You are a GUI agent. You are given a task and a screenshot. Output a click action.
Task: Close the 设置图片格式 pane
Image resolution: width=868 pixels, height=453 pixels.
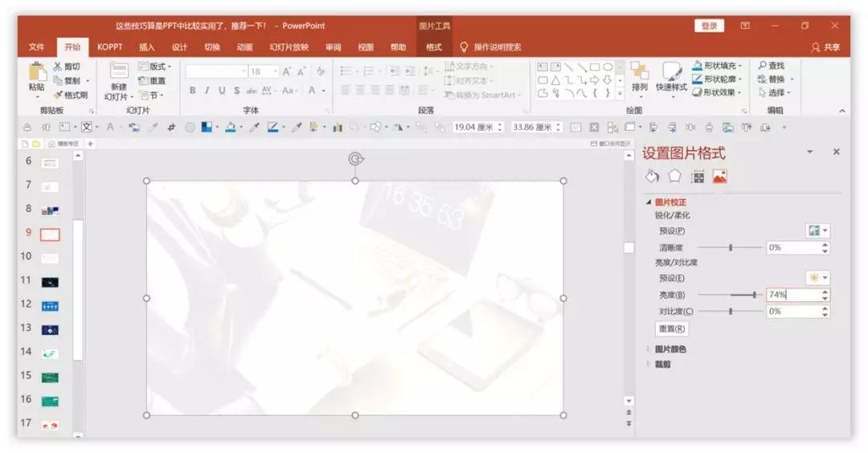point(836,152)
